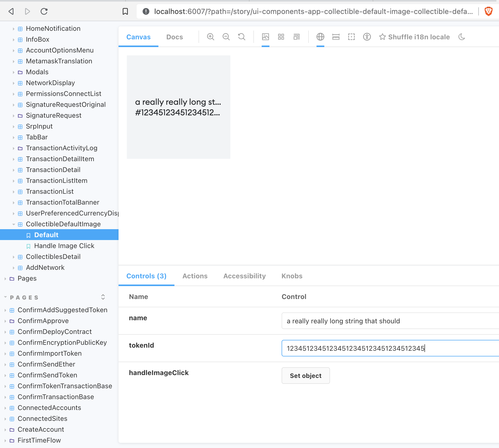Viewport: 499px width, 448px height.
Task: Toggle the outline tool
Action: coord(351,37)
